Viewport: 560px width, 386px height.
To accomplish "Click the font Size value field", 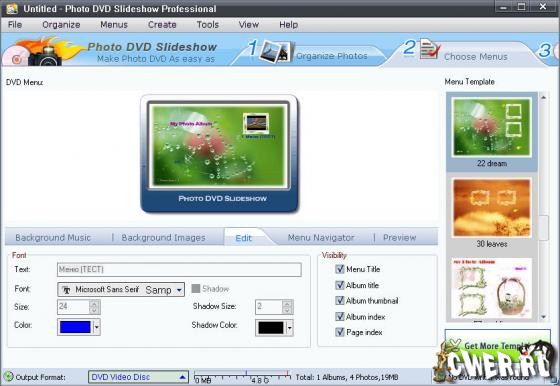I will click(73, 307).
